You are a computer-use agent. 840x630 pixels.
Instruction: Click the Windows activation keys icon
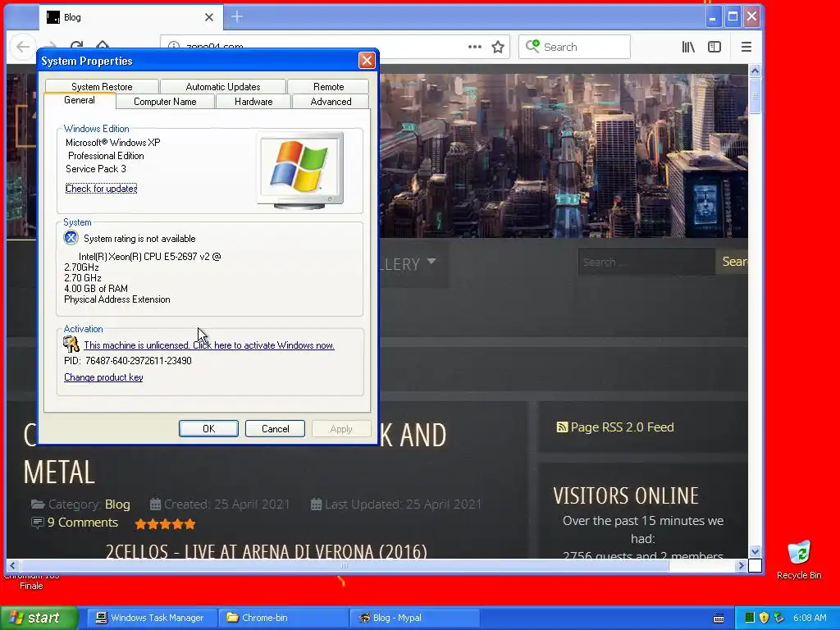[71, 344]
